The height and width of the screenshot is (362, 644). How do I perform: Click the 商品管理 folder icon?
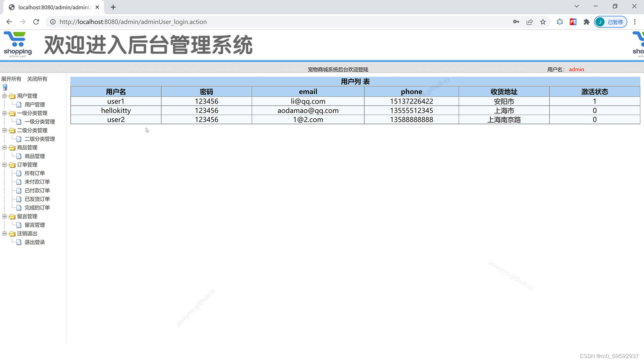point(12,148)
